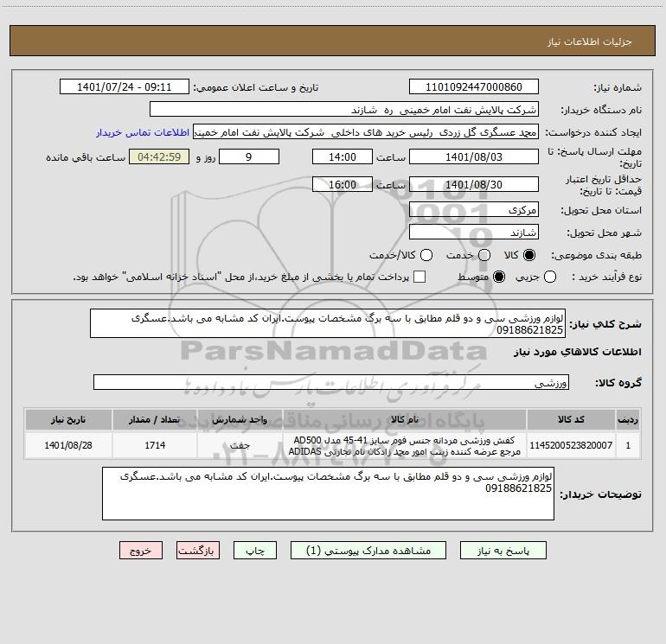Click the تعداد / مقدار column header
This screenshot has width=666, height=644.
click(155, 419)
